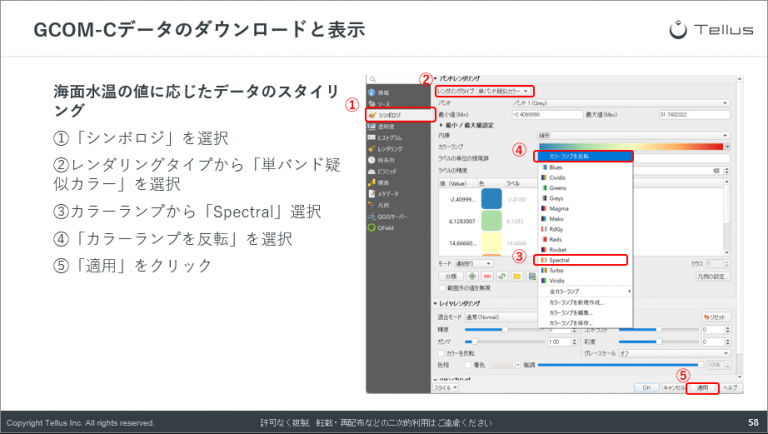Click the OK button

click(647, 388)
